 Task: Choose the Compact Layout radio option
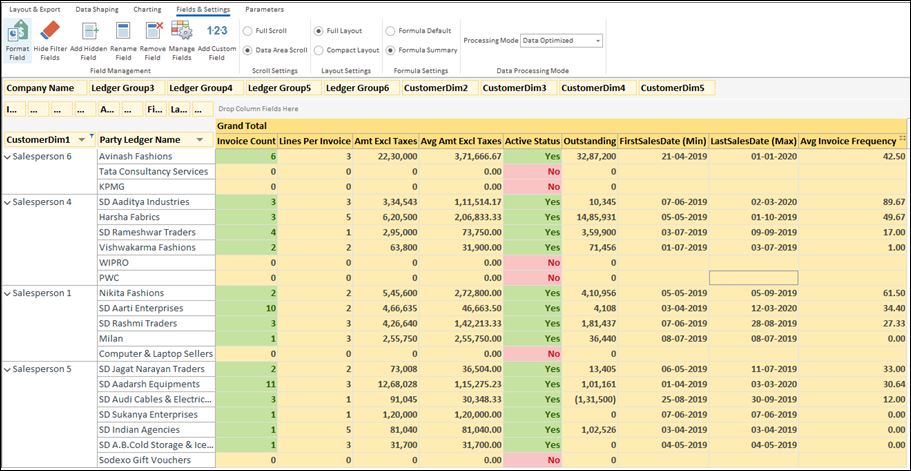pyautogui.click(x=318, y=49)
